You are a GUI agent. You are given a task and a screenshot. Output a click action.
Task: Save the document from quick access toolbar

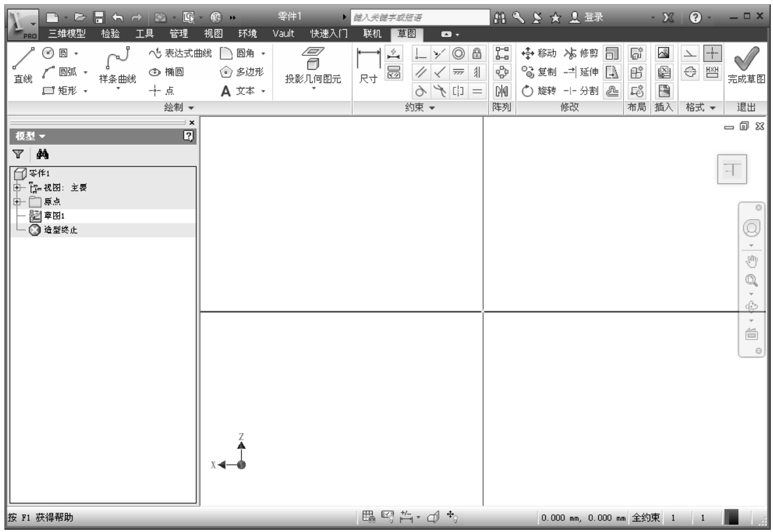[x=99, y=18]
